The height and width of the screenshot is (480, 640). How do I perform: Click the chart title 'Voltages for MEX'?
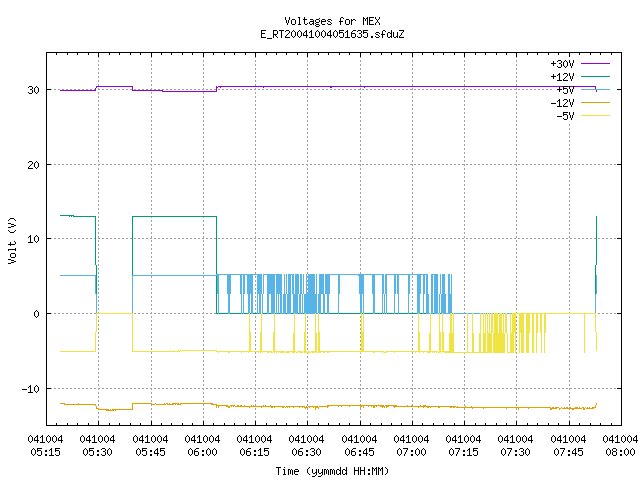(x=332, y=21)
